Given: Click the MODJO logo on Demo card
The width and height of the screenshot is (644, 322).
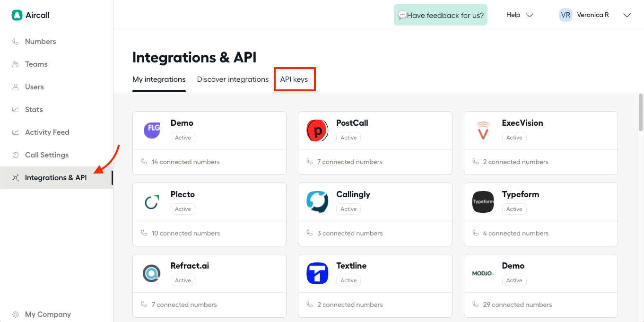Looking at the screenshot, I should coord(483,273).
